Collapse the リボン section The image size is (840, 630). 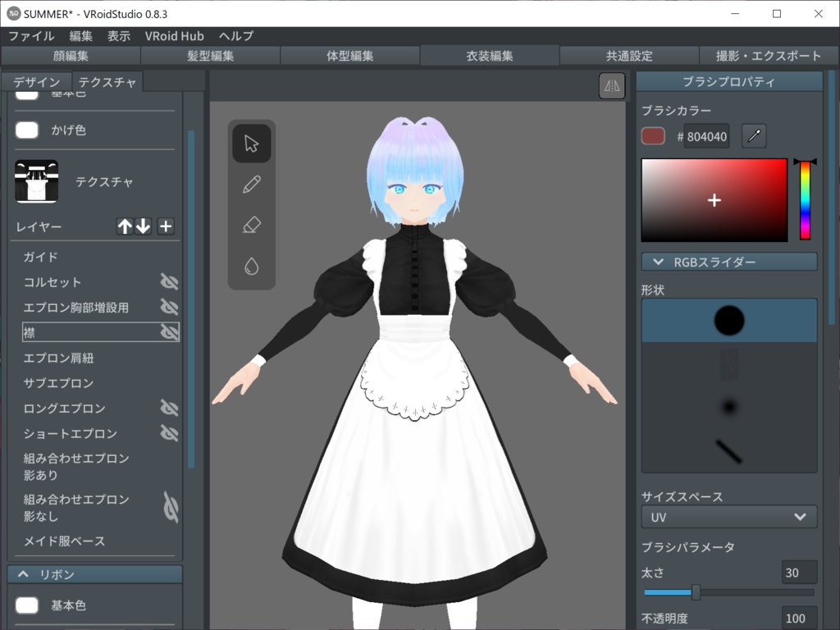[x=93, y=574]
